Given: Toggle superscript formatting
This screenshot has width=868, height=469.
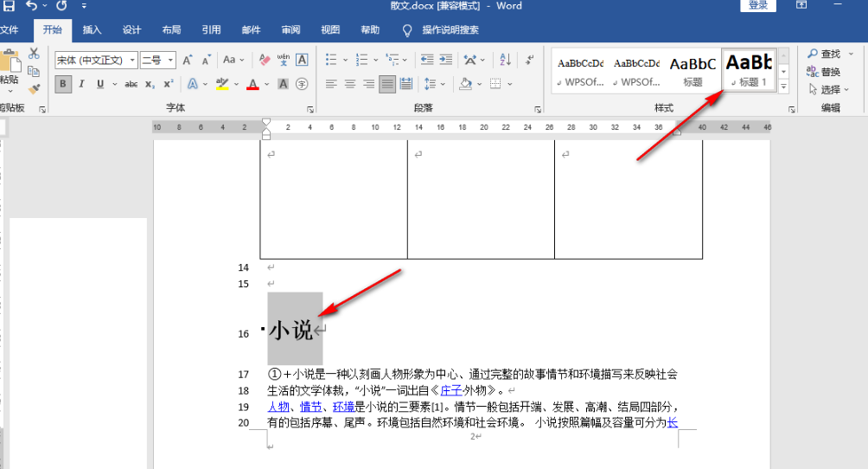Looking at the screenshot, I should click(169, 84).
